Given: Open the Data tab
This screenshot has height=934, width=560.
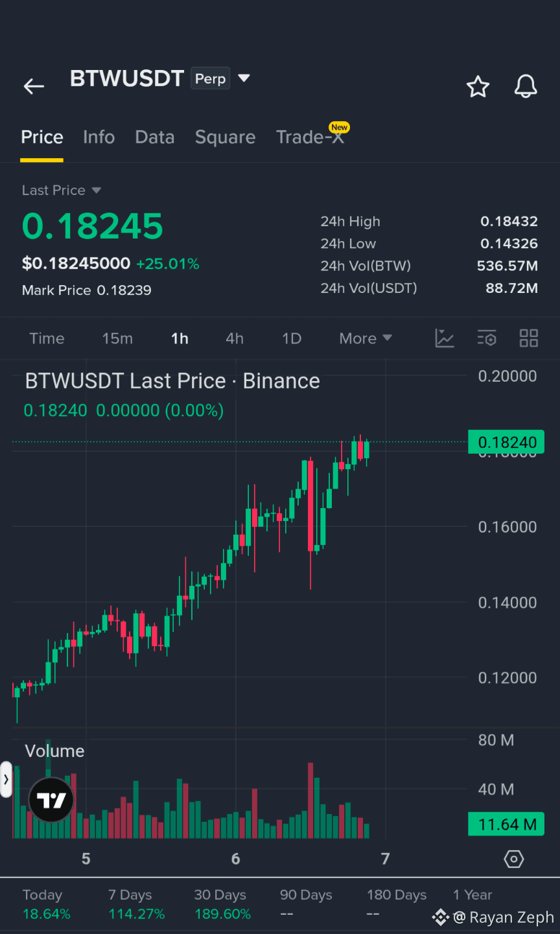Looking at the screenshot, I should pyautogui.click(x=155, y=137).
